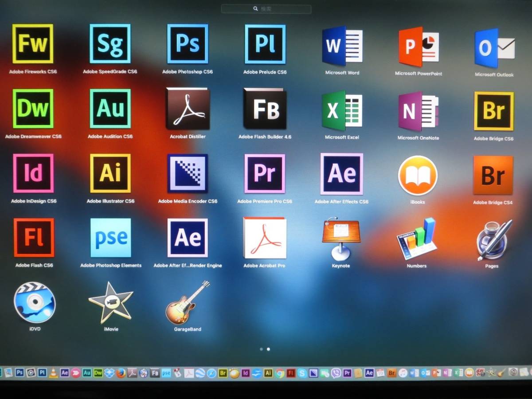Launch Adobe Premiere Pro CS6 from Launchpad

[x=265, y=173]
